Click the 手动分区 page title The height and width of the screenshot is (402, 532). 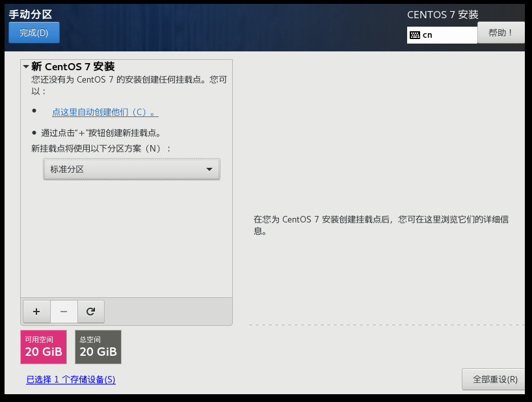(x=31, y=14)
